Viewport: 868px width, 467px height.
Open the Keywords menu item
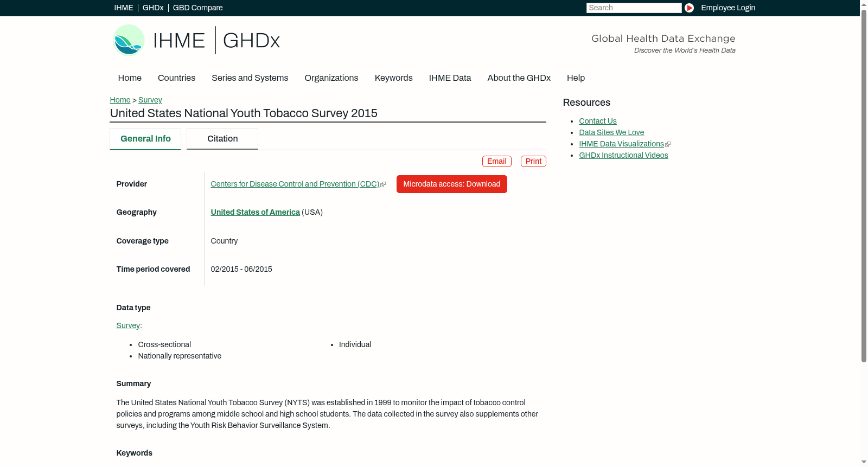coord(393,78)
